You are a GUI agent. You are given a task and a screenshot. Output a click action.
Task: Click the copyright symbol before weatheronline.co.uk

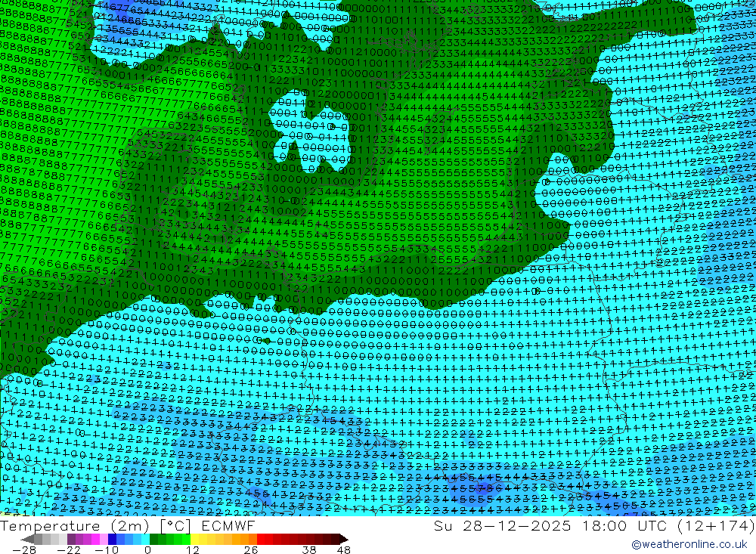pos(637,544)
